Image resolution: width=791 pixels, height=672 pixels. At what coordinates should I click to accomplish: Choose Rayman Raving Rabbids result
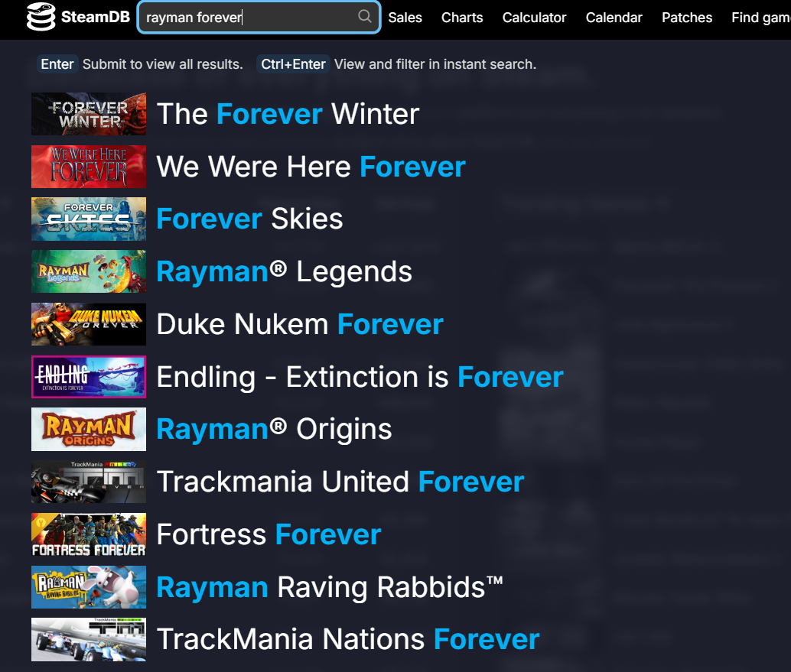[330, 587]
